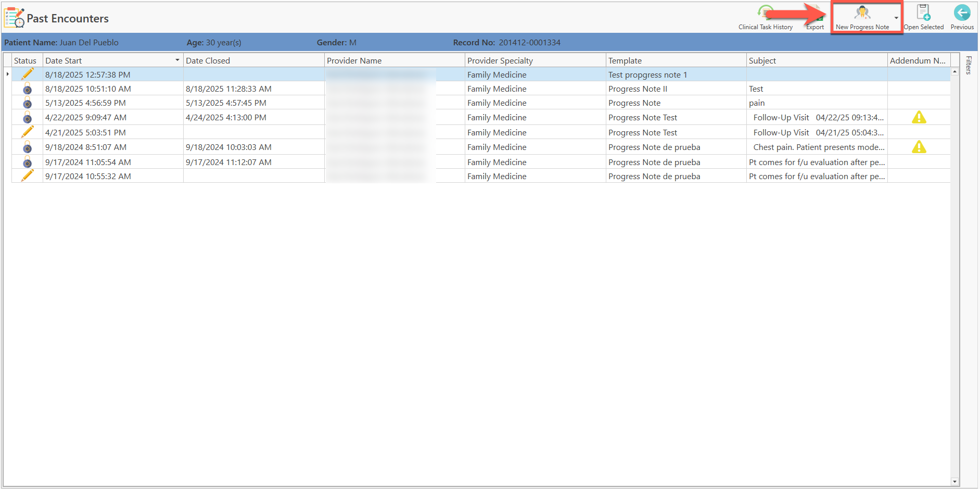Sort by the Date Closed column header

pos(254,60)
